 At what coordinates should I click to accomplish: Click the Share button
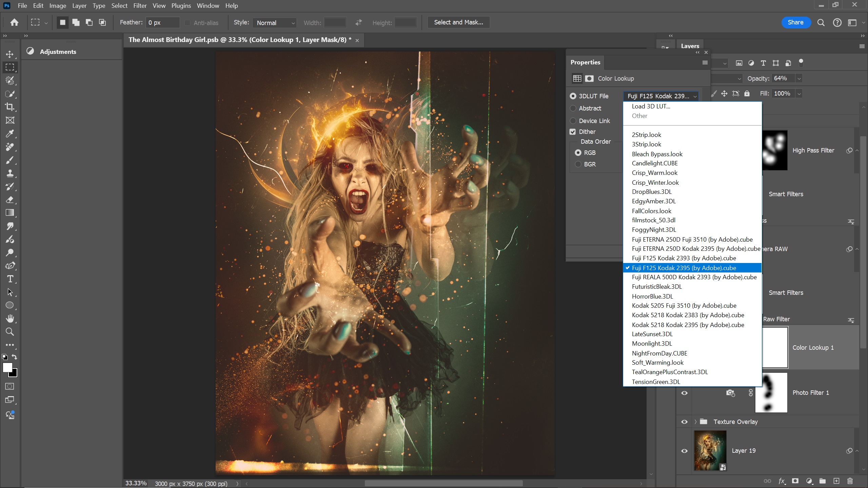click(x=795, y=22)
